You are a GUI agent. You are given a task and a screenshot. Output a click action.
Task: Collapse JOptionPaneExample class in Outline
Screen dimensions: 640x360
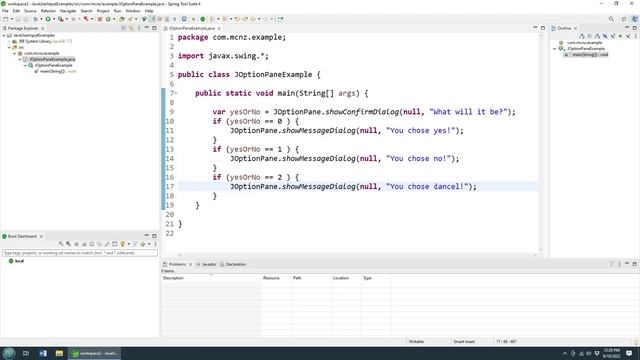(555, 49)
